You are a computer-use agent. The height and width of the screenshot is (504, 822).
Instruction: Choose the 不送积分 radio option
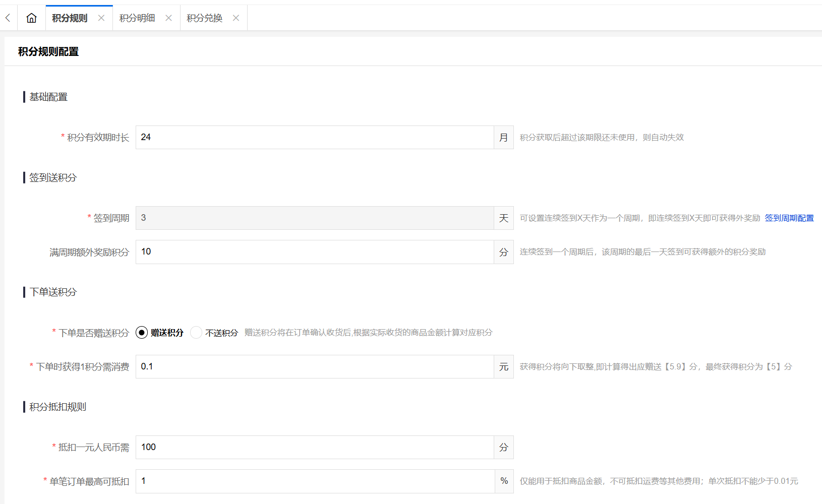(x=196, y=333)
